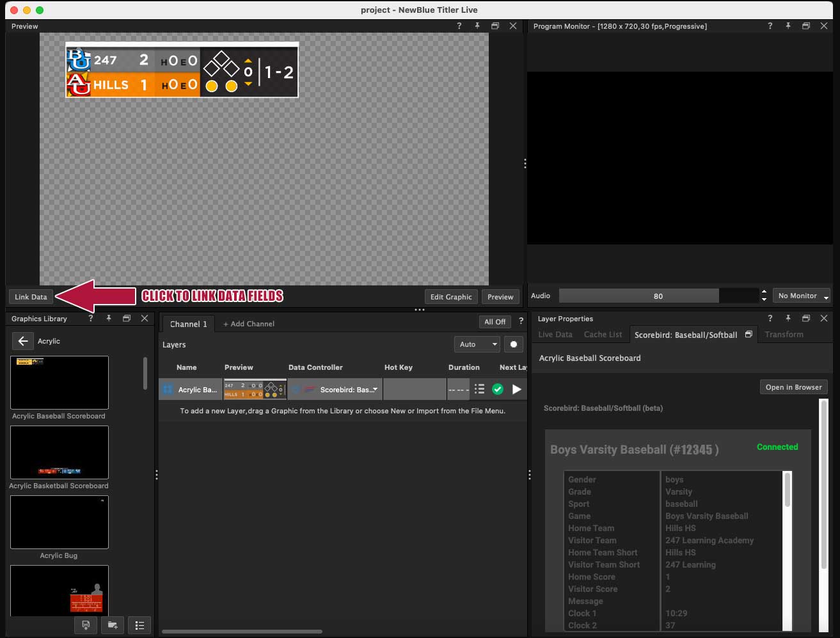The width and height of the screenshot is (840, 638).
Task: Click the 'Clock 1' field label
Action: click(582, 613)
